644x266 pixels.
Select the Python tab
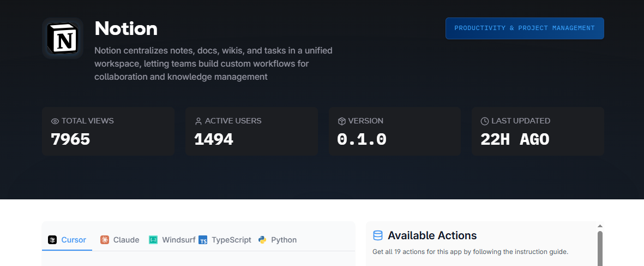coord(278,240)
